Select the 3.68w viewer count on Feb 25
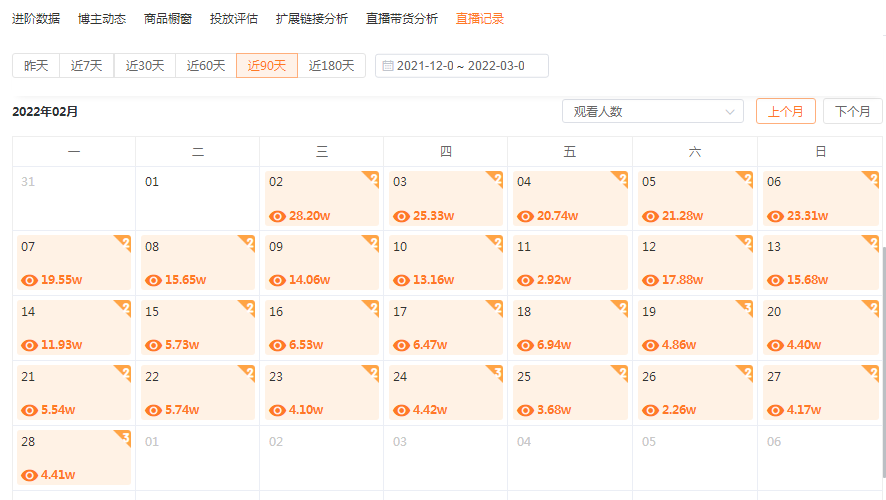 (x=554, y=410)
